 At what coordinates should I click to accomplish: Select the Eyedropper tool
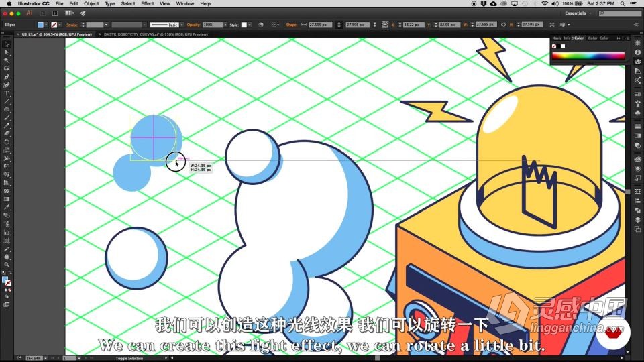coord(7,207)
